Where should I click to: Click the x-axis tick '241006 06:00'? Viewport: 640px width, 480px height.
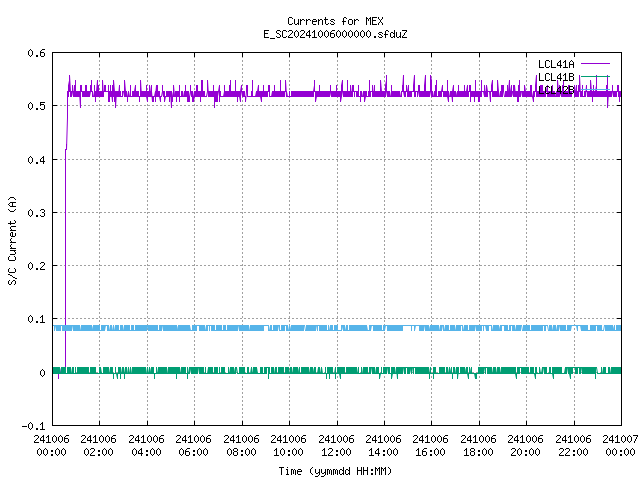[194, 446]
